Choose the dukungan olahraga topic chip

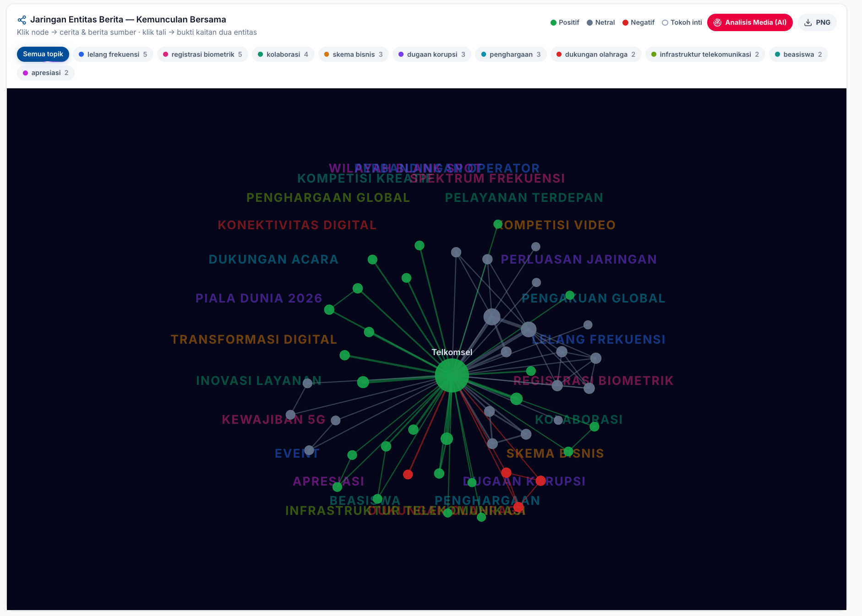click(596, 54)
